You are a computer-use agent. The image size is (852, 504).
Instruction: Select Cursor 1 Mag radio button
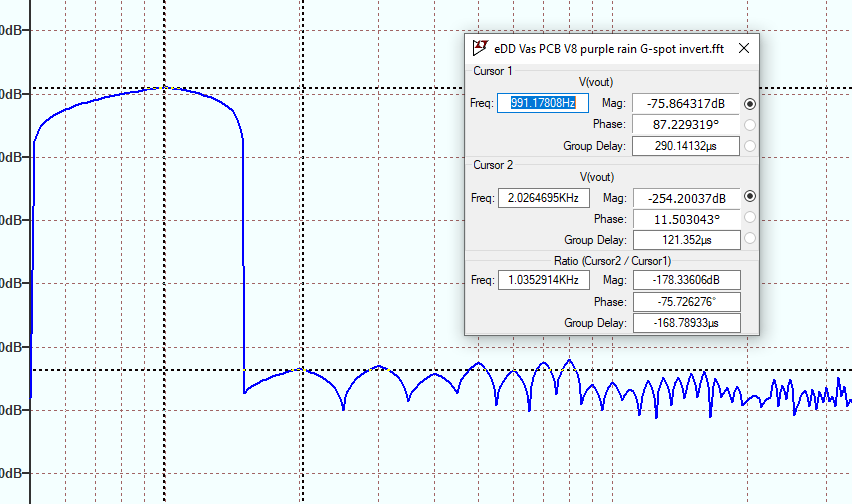(750, 104)
